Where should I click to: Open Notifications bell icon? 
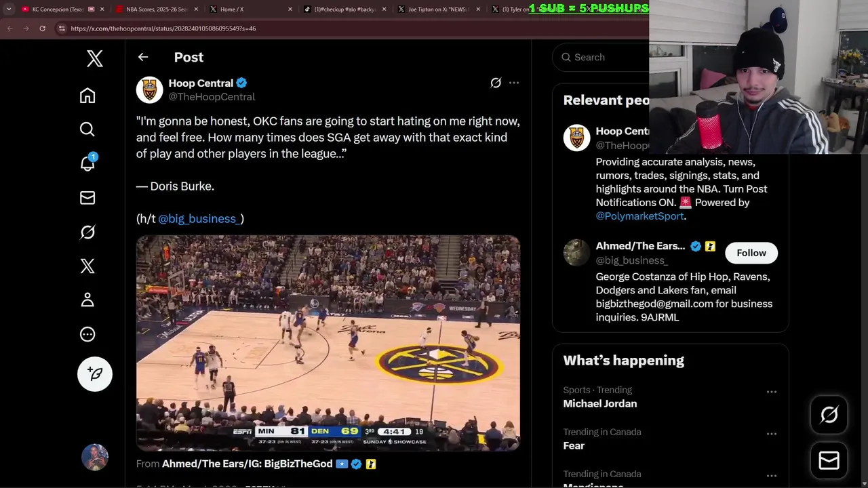(x=87, y=163)
